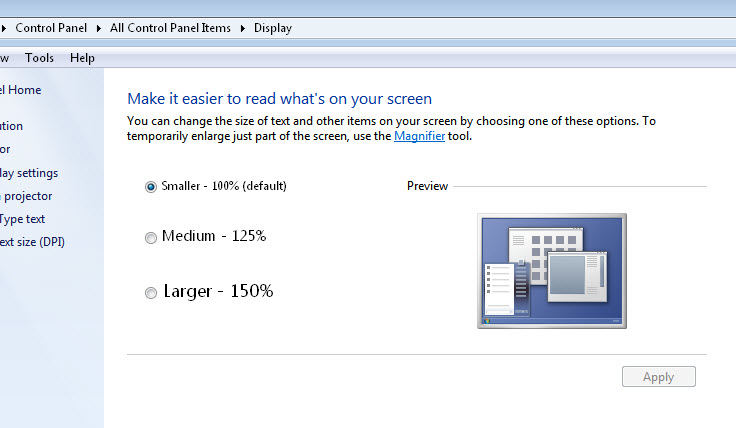Image resolution: width=736 pixels, height=428 pixels.
Task: Open Control Panel Home sidebar link
Action: coord(21,90)
